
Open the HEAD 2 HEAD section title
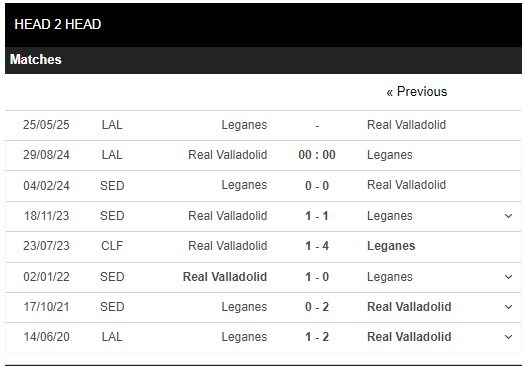tap(58, 24)
